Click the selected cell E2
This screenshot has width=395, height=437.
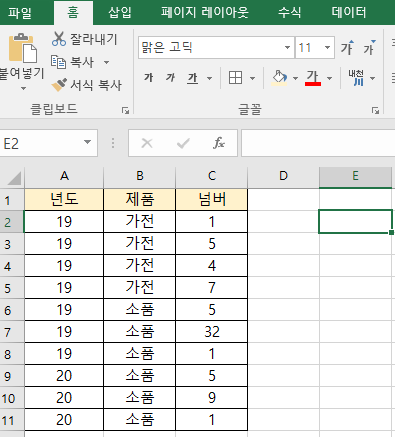(x=355, y=222)
